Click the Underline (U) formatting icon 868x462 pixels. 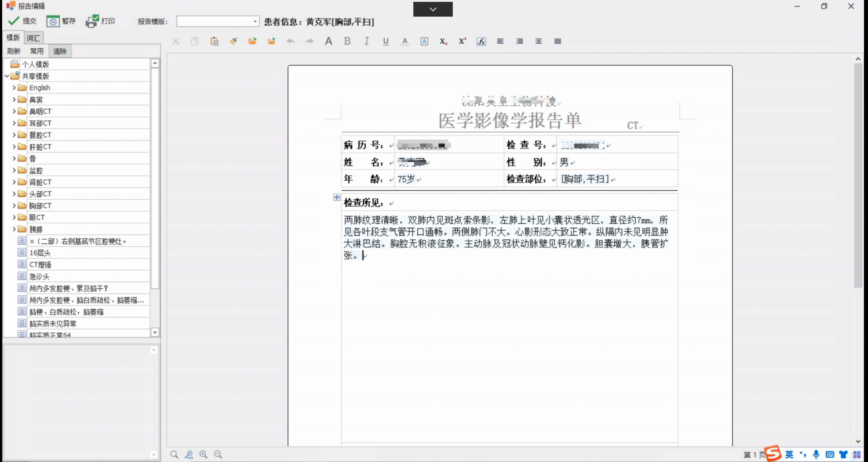pyautogui.click(x=385, y=41)
